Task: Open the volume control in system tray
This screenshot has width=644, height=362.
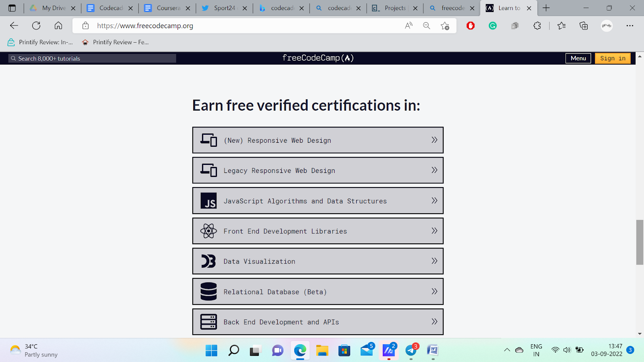Action: (x=567, y=350)
